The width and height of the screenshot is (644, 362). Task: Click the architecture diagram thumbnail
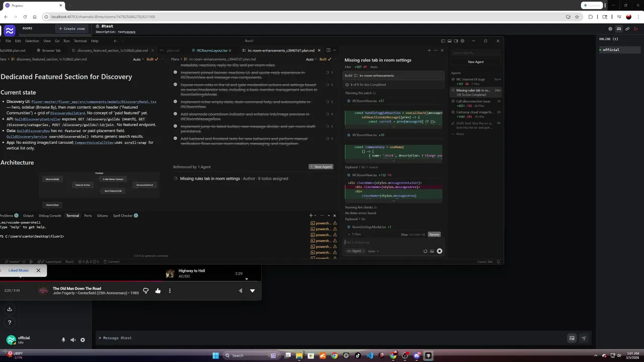tap(99, 190)
